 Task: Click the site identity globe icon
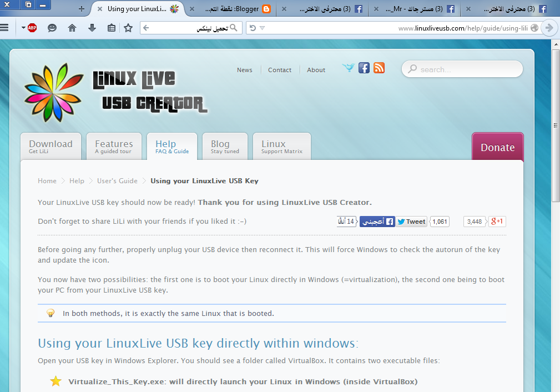pyautogui.click(x=534, y=28)
